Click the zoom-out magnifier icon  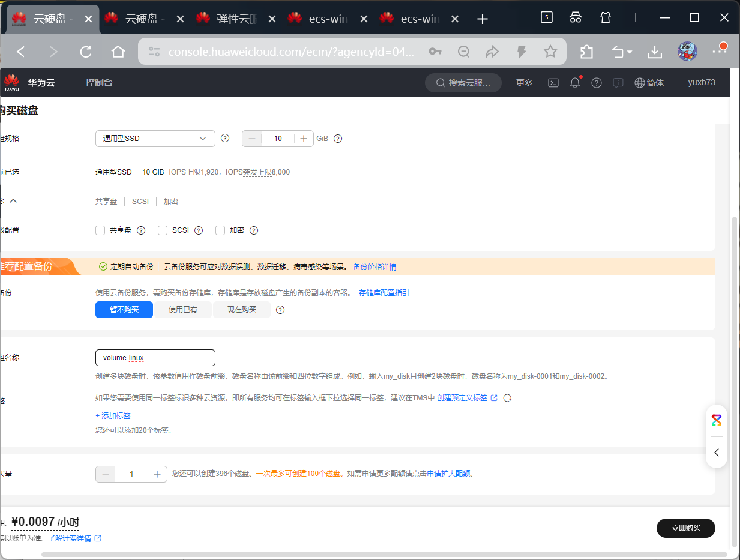(x=463, y=52)
